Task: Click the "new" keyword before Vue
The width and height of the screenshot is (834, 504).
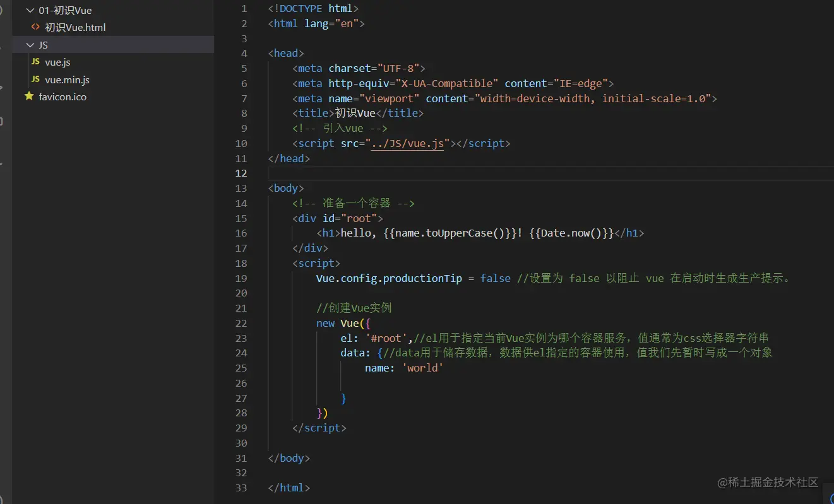Action: [326, 323]
